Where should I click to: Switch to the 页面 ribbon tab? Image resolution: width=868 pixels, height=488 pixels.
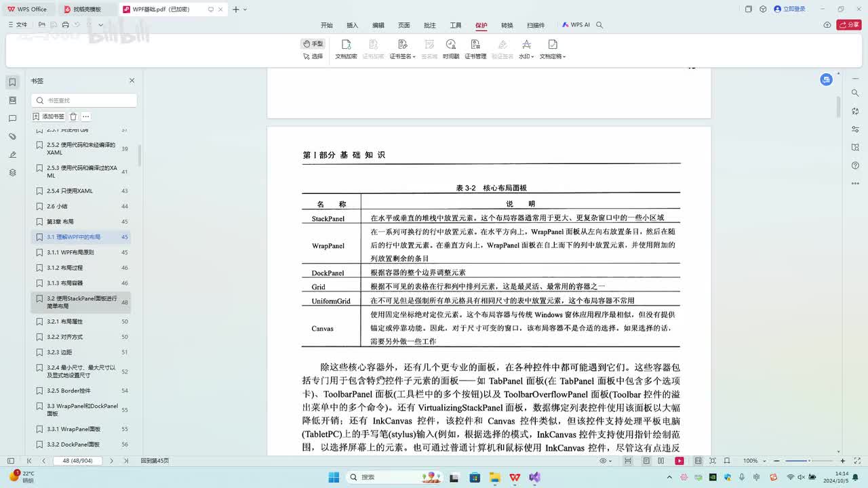tap(404, 25)
